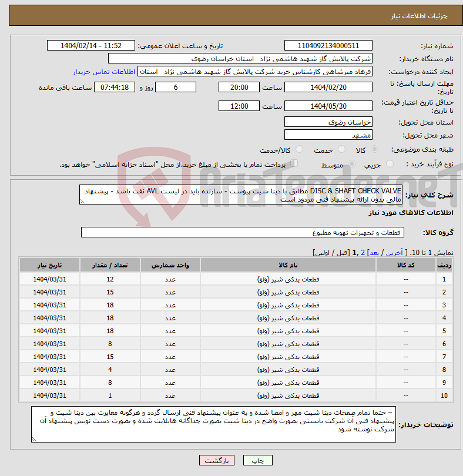The height and width of the screenshot is (476, 463).
Task: Open the بعد (next) pagination link
Action: click(374, 253)
